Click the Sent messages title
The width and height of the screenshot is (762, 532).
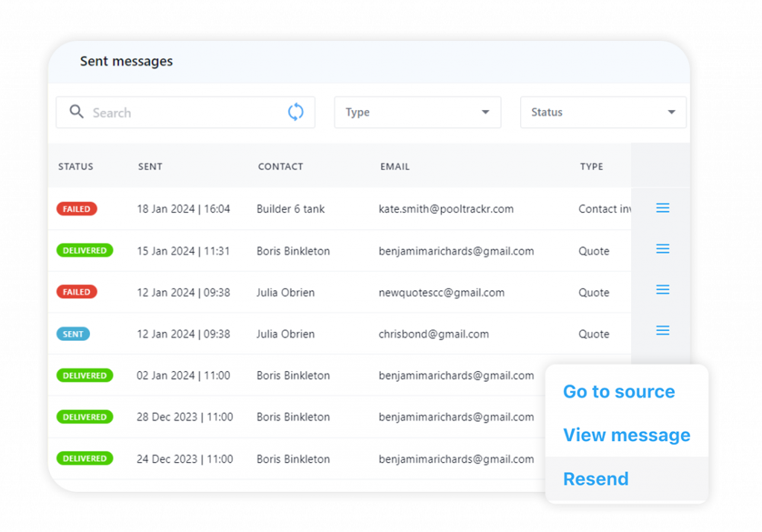tap(126, 62)
